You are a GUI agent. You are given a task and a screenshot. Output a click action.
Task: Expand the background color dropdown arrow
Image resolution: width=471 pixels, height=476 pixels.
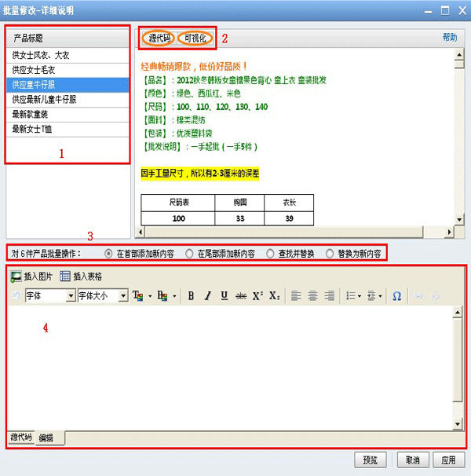(x=174, y=296)
